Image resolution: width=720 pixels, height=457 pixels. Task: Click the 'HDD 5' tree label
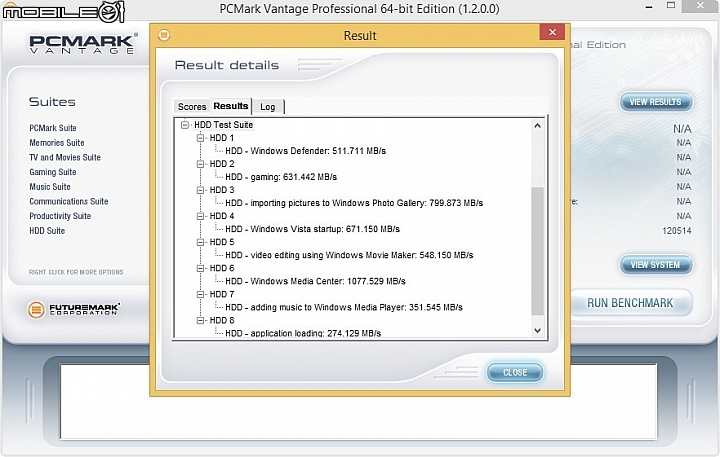pos(222,243)
